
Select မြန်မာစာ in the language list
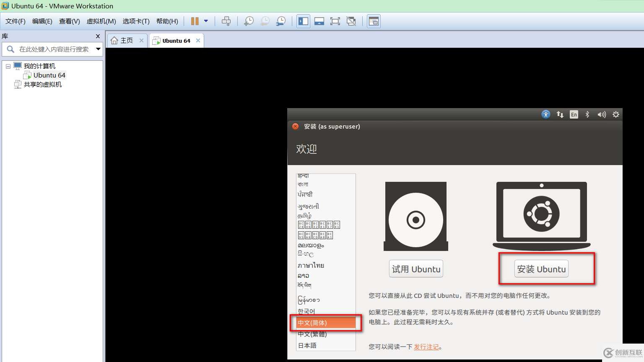pos(326,300)
